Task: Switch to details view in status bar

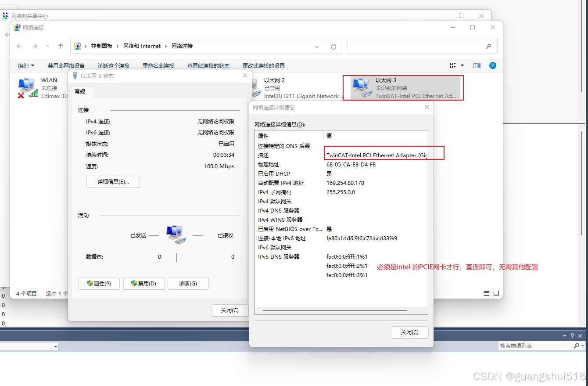Action: pos(487,293)
